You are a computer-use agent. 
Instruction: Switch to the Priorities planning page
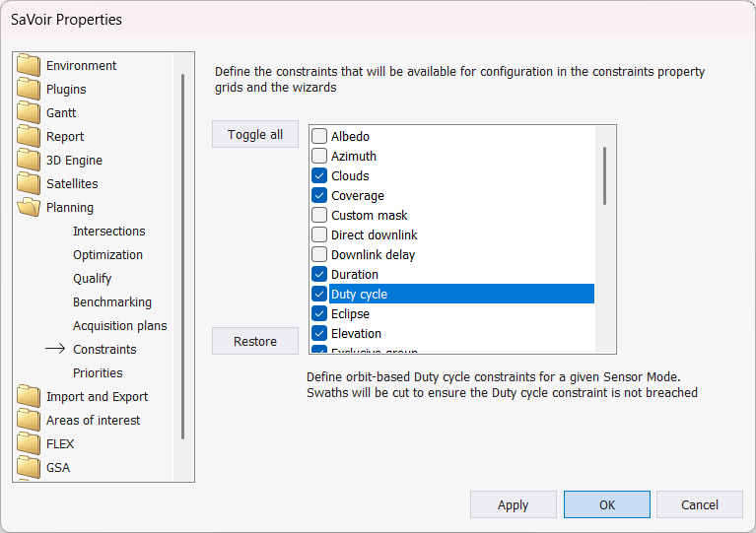click(x=98, y=373)
